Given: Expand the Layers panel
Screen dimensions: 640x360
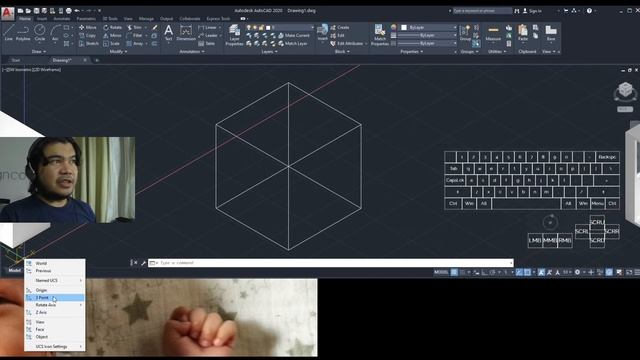Looking at the screenshot, I should pos(269,52).
